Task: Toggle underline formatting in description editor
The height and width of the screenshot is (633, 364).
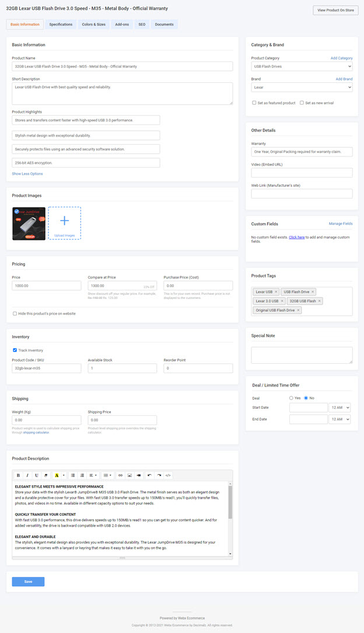Action: point(37,475)
